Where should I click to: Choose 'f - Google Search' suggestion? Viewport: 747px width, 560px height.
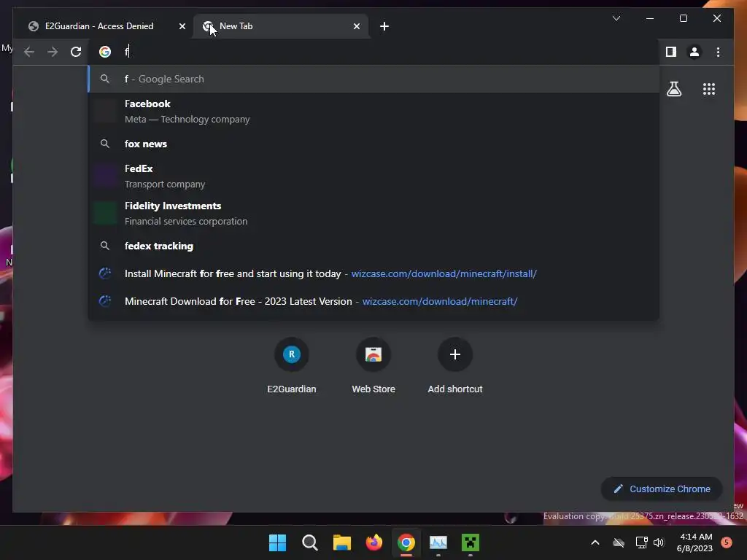(373, 79)
